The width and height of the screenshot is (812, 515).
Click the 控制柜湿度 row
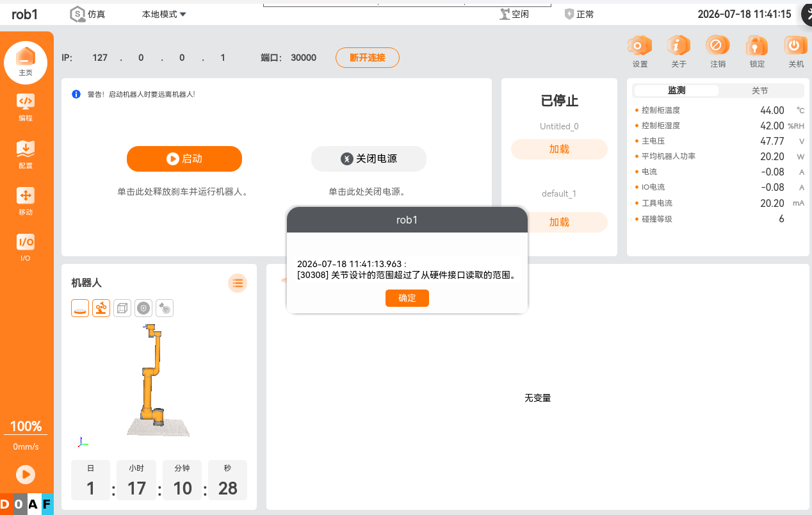[719, 126]
